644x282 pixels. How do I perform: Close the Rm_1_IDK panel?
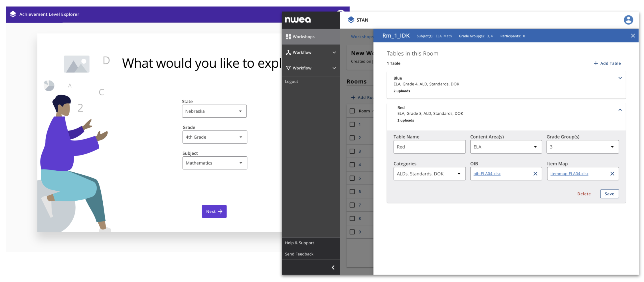633,36
